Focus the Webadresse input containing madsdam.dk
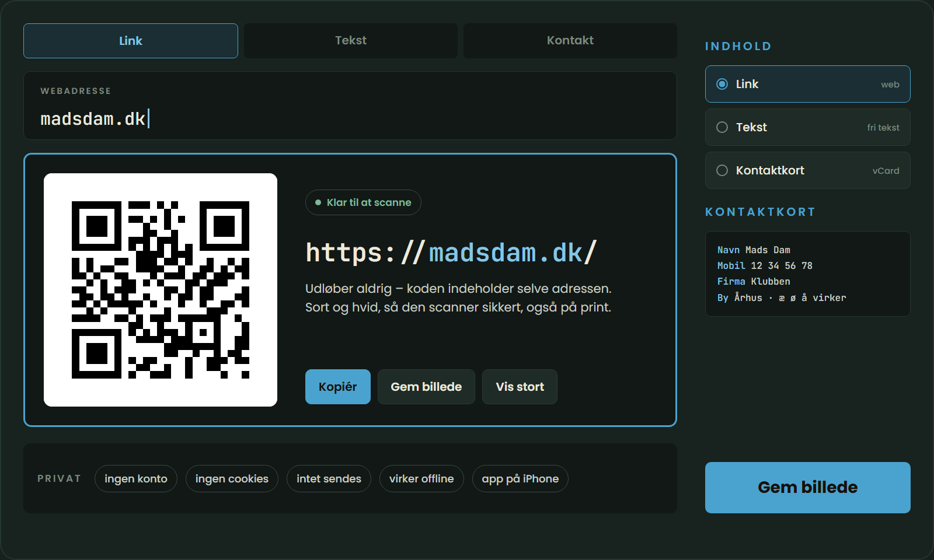Screen dimensions: 934x560 click(350, 106)
